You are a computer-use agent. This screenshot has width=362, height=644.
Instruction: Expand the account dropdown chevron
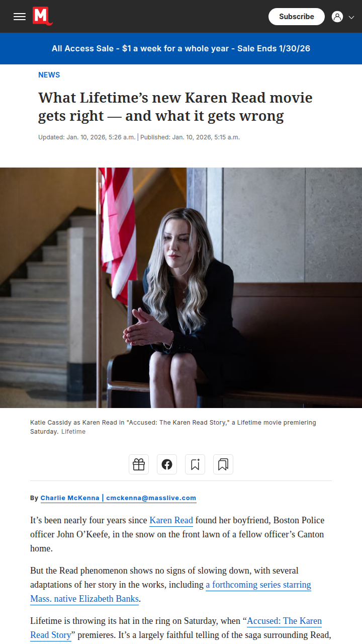[x=351, y=17]
